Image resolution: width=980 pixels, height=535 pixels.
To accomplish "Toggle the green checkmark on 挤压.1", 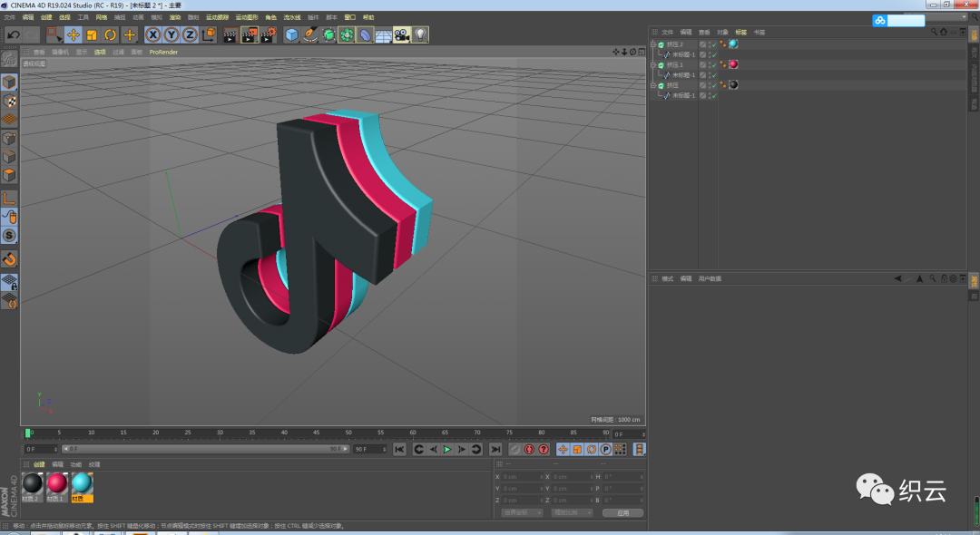I will 714,65.
